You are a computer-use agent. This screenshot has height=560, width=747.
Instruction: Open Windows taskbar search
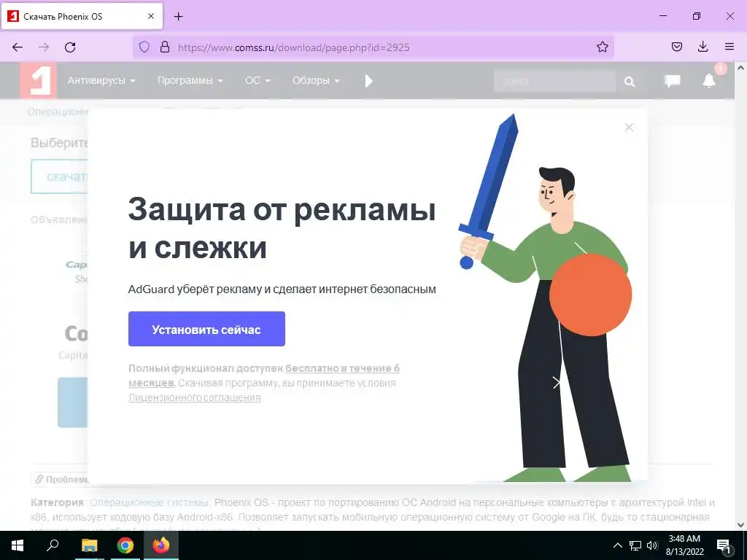point(53,545)
